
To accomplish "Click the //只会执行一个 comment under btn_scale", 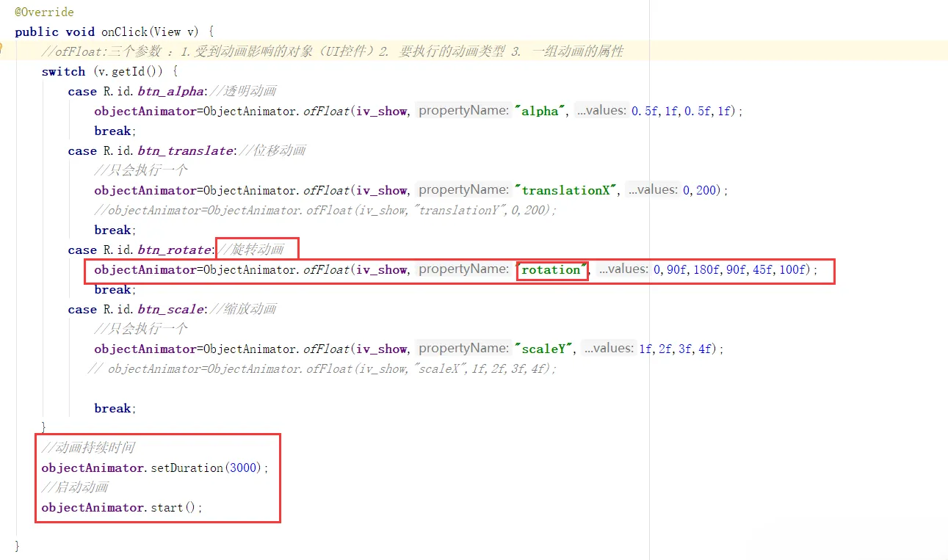I will pyautogui.click(x=141, y=329).
